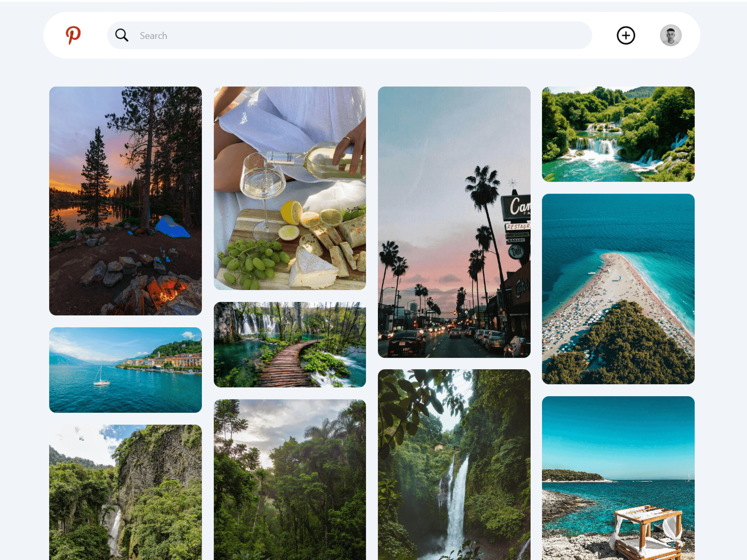Open the aerial sandy beach peninsula pin
747x560 pixels.
click(618, 289)
